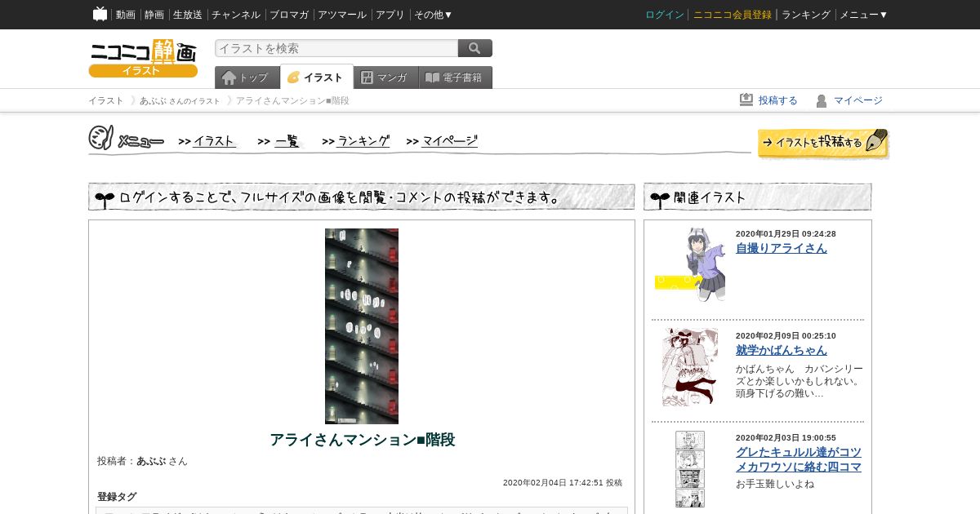Click グレたキュルル達がコツメカワウソに絡む四コマ link
980x514 pixels.
[x=799, y=459]
